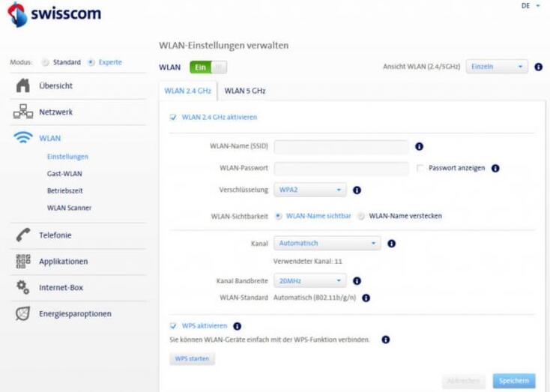Check Passwort anzeigen box
Screen dimensions: 550x392
coord(420,168)
